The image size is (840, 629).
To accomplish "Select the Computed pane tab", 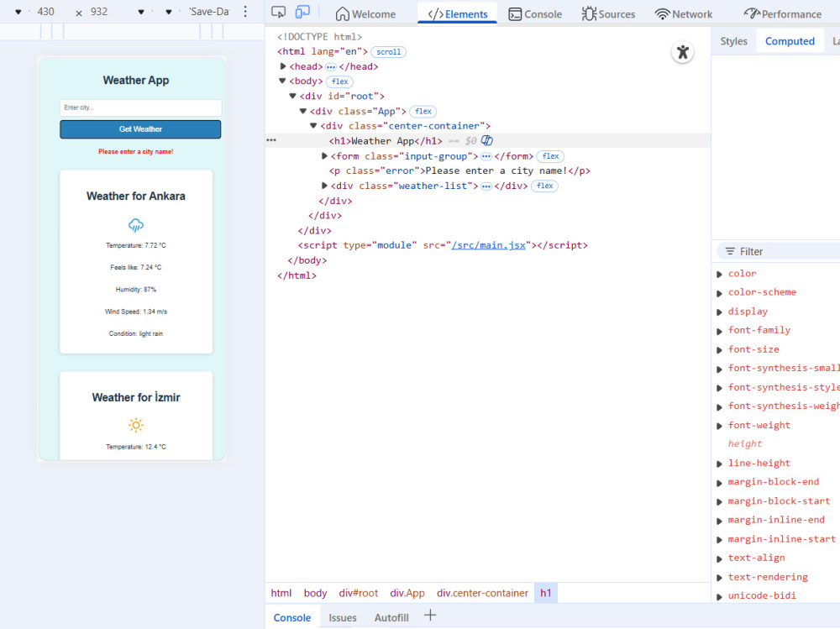I will 790,41.
